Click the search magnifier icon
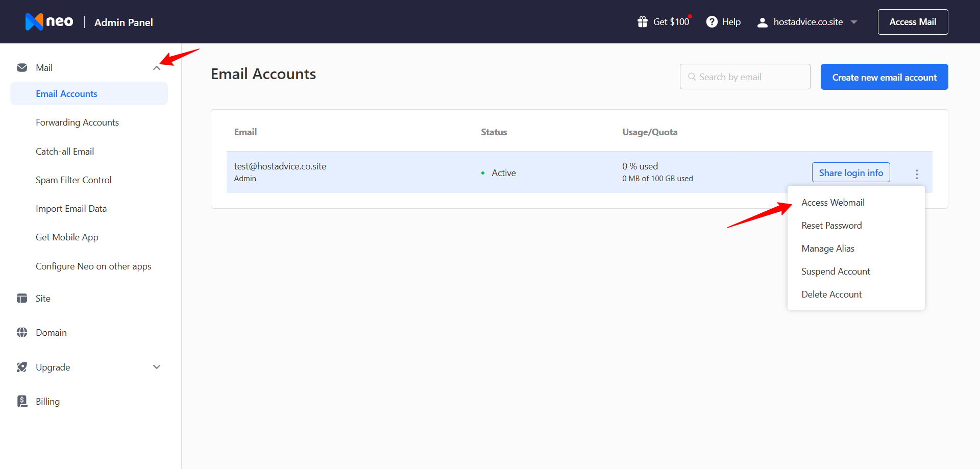Viewport: 980px width, 469px height. (x=692, y=77)
